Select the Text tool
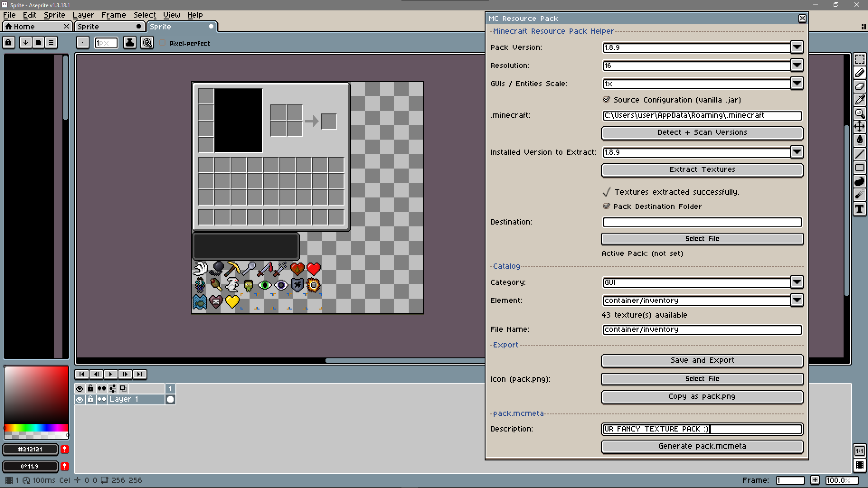The width and height of the screenshot is (868, 488). [x=859, y=209]
